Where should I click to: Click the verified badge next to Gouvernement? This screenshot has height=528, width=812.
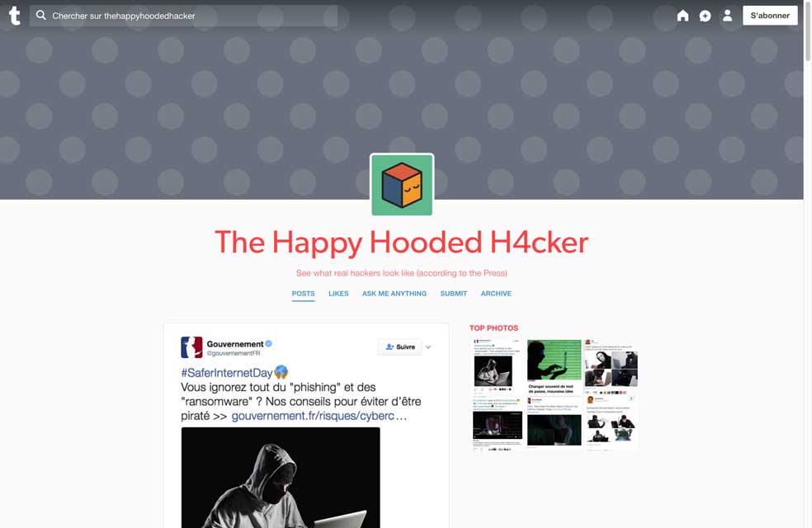[269, 344]
